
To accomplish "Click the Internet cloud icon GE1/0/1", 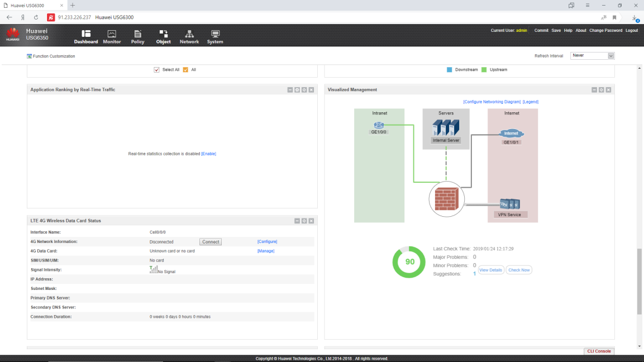I will (511, 134).
